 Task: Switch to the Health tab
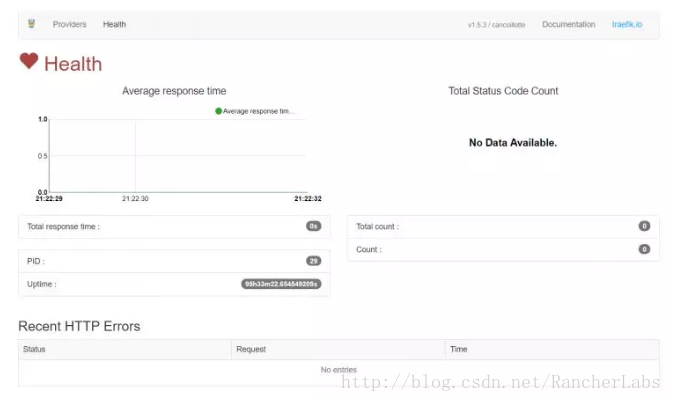[114, 24]
